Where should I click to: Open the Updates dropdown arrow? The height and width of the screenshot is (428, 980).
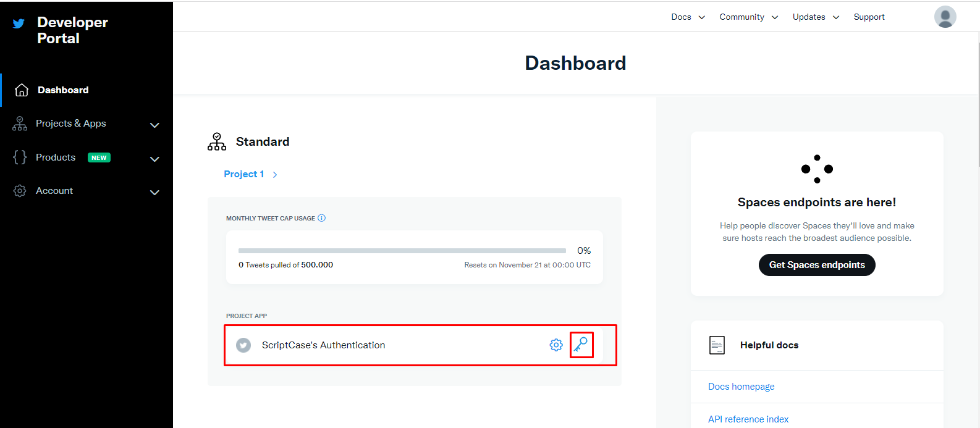pyautogui.click(x=836, y=17)
